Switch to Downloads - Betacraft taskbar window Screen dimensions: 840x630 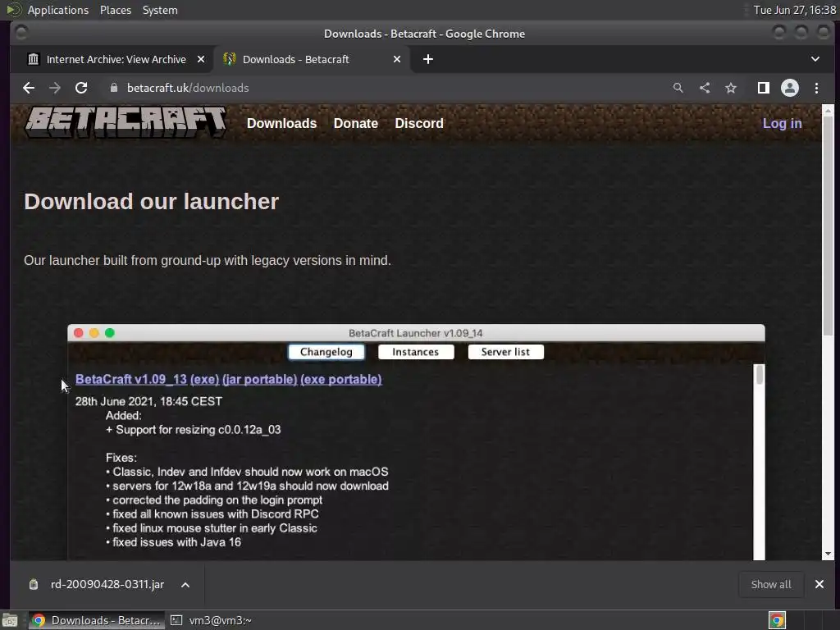coord(95,620)
